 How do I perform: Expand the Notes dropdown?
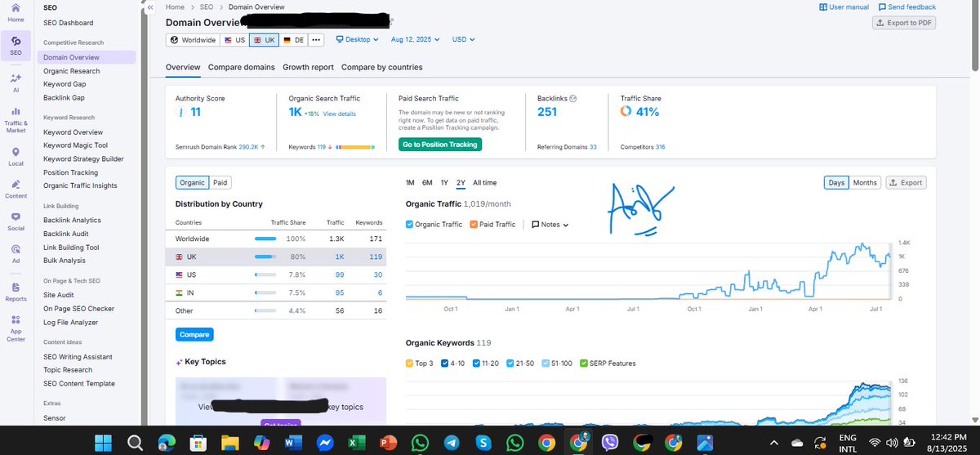550,224
